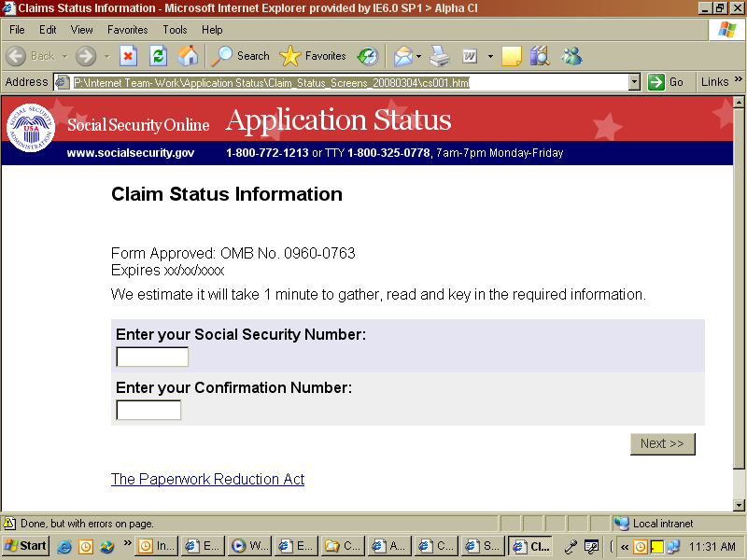The image size is (747, 560).
Task: Click the microphone language bar icon
Action: [571, 547]
